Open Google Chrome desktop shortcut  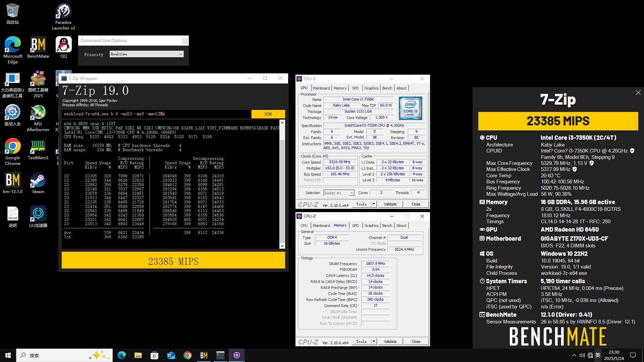13,152
